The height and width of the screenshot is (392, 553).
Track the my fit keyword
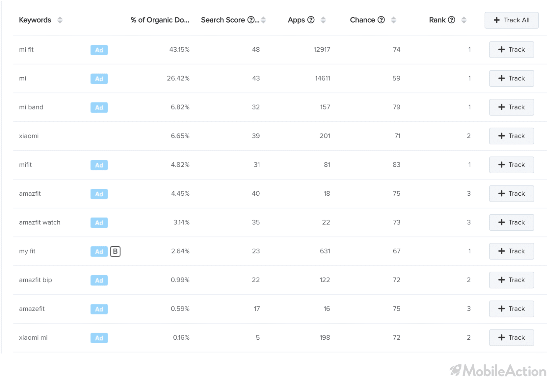click(x=512, y=251)
